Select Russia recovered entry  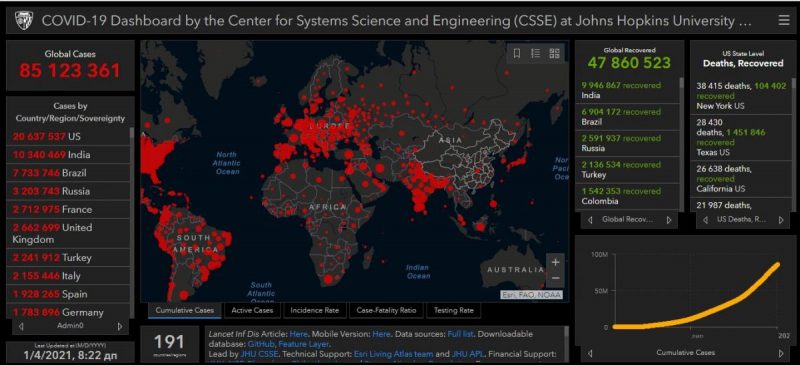628,143
